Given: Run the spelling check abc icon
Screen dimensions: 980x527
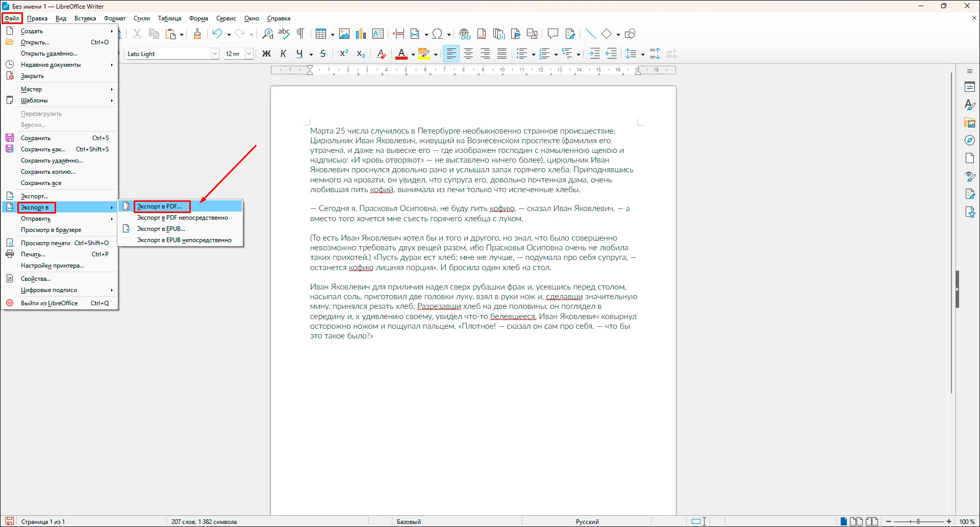Looking at the screenshot, I should (284, 34).
